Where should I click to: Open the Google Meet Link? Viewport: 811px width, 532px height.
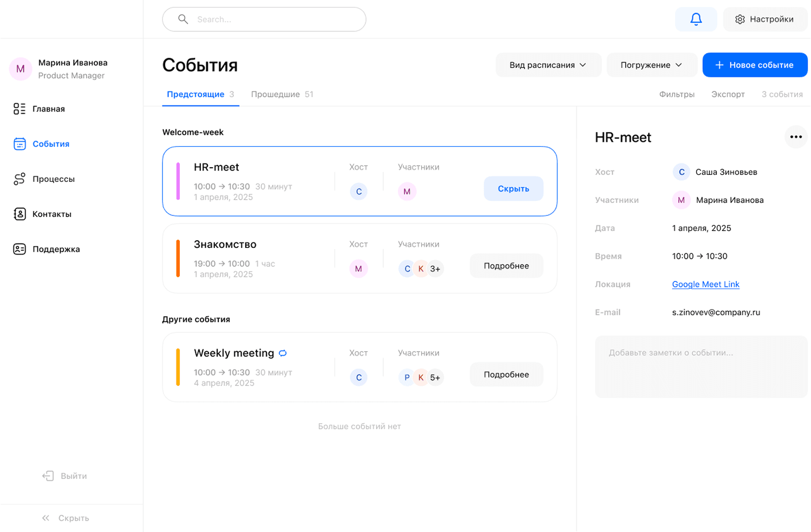705,284
